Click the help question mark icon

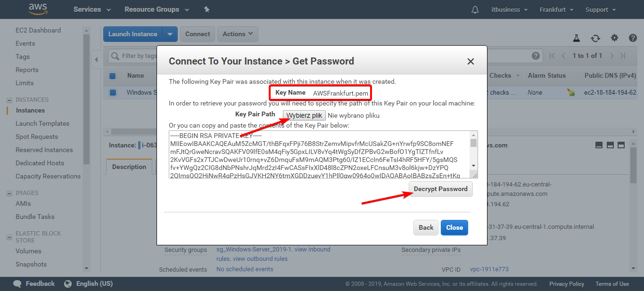pos(633,38)
